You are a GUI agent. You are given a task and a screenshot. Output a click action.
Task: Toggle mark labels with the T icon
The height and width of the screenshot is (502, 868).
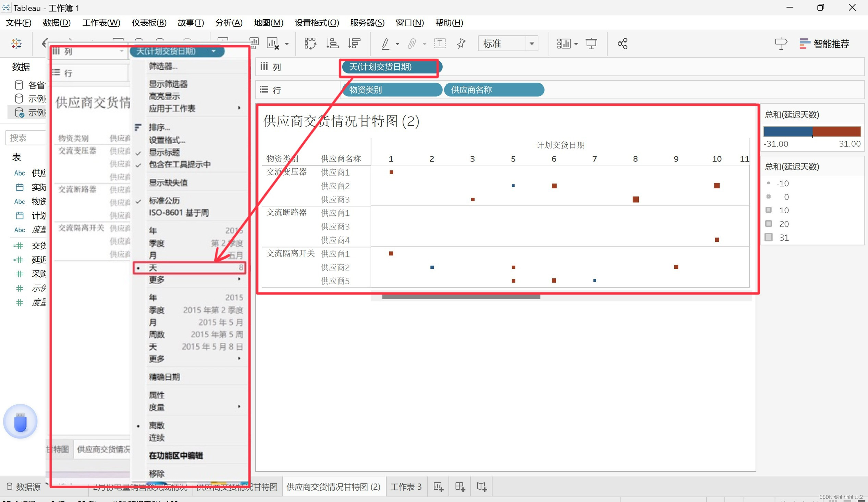[x=440, y=44]
